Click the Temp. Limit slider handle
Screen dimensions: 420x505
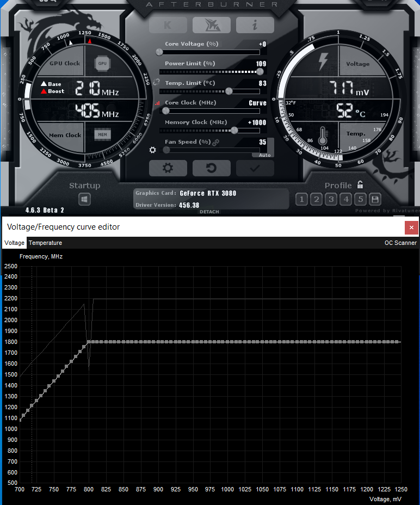pos(228,91)
